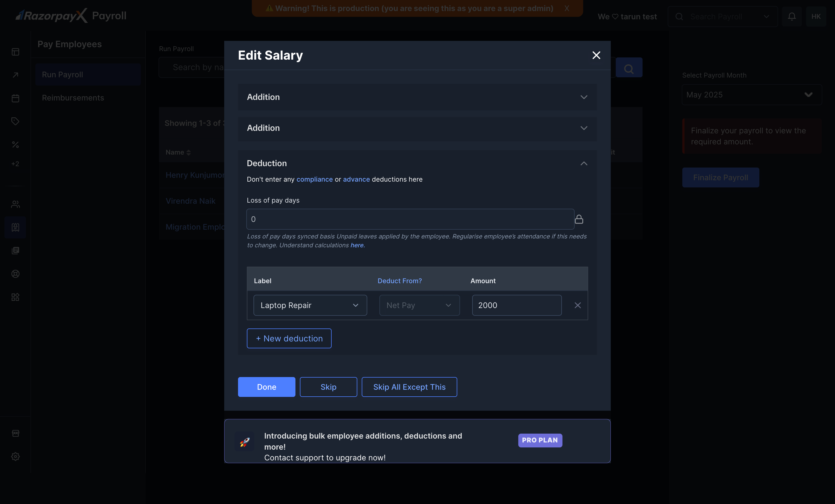Open the Search Payroll dropdown arrow
This screenshot has height=504, width=835.
pos(766,17)
